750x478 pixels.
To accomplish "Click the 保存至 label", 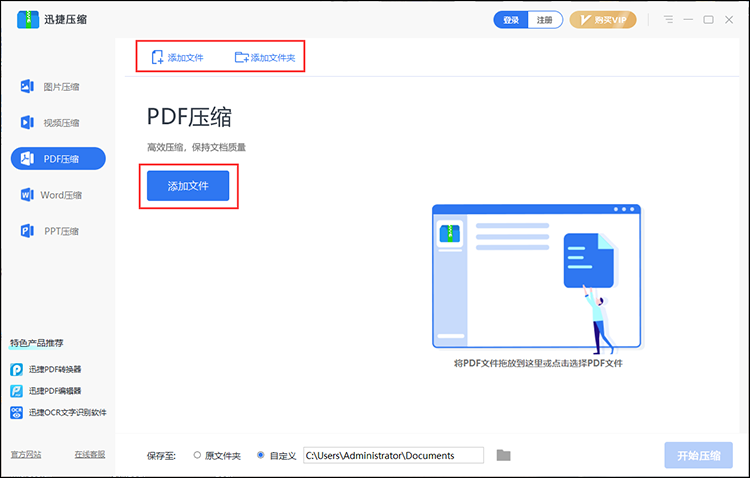I will pos(161,456).
